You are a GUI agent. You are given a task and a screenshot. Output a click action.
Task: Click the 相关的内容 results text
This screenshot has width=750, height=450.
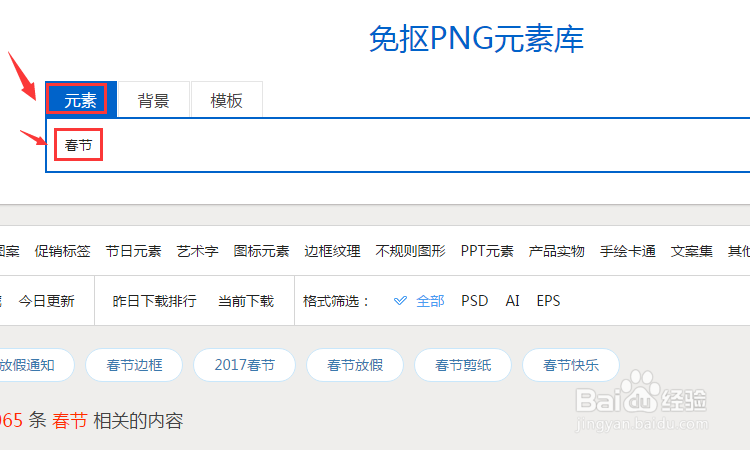(x=138, y=421)
